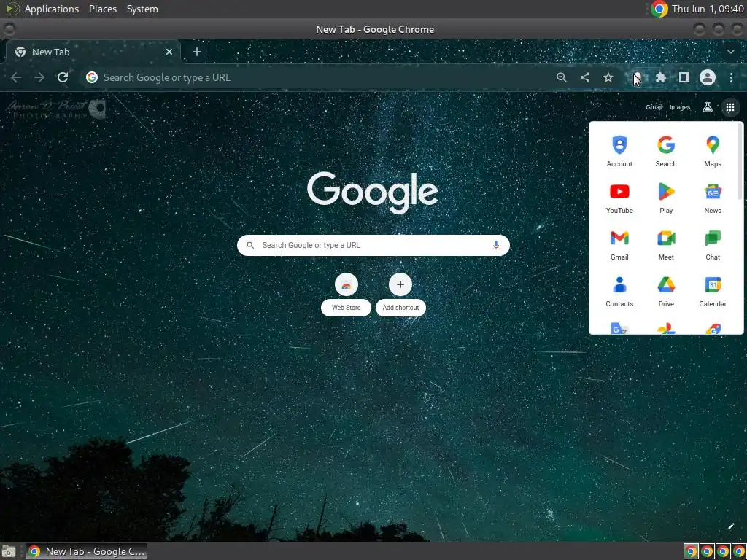Click the Add shortcut button

click(x=400, y=295)
